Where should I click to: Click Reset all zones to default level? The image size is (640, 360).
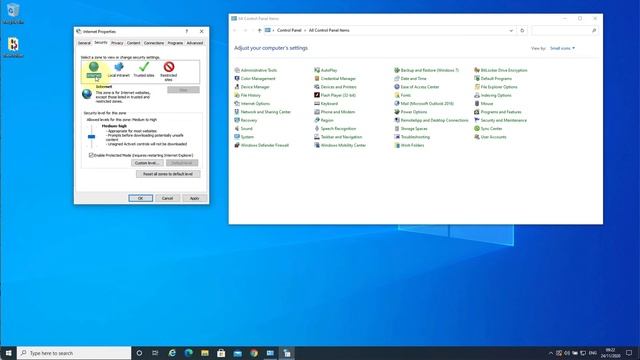tap(168, 174)
